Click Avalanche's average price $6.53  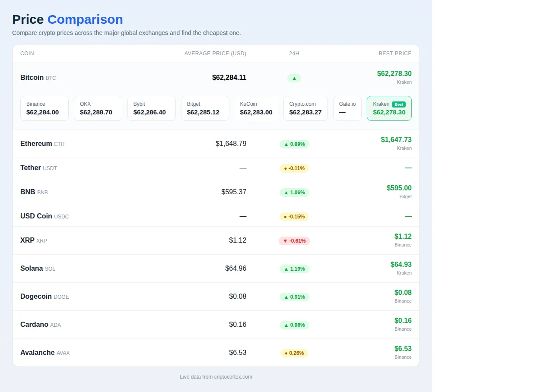click(x=238, y=353)
